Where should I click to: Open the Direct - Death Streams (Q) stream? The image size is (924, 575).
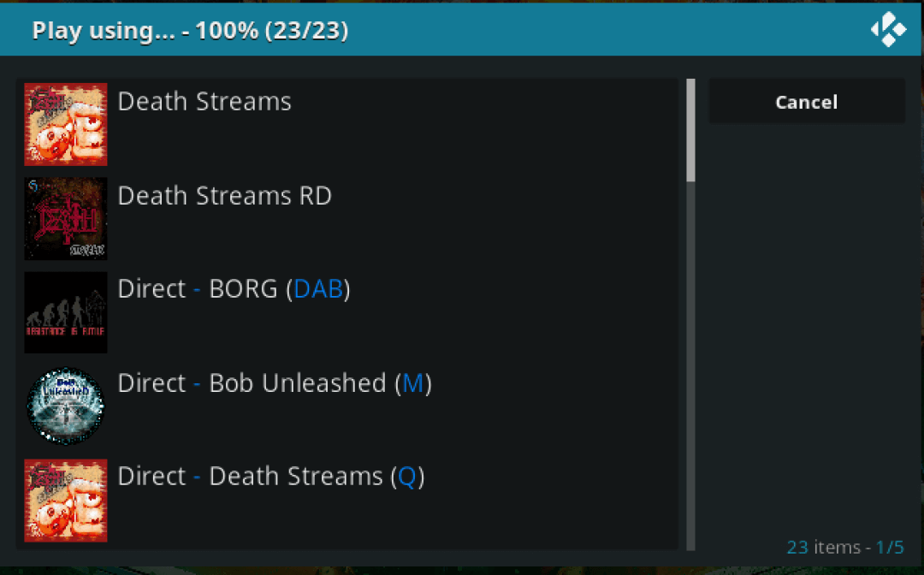pos(271,476)
